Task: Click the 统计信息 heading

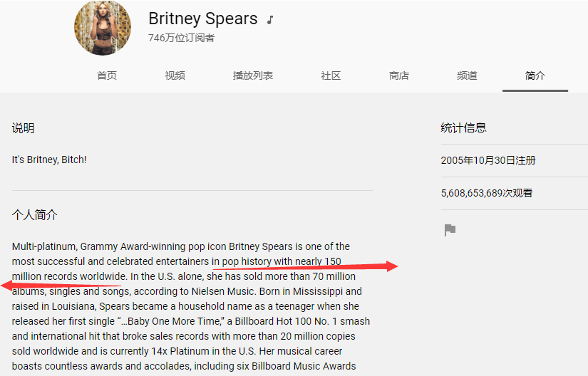Action: [x=463, y=127]
